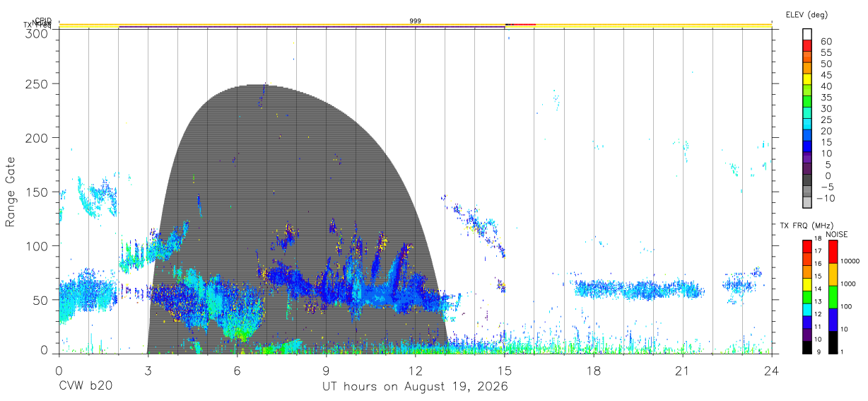Image resolution: width=868 pixels, height=401 pixels.
Task: Click the '12' tick on UT hours axis
Action: point(415,371)
